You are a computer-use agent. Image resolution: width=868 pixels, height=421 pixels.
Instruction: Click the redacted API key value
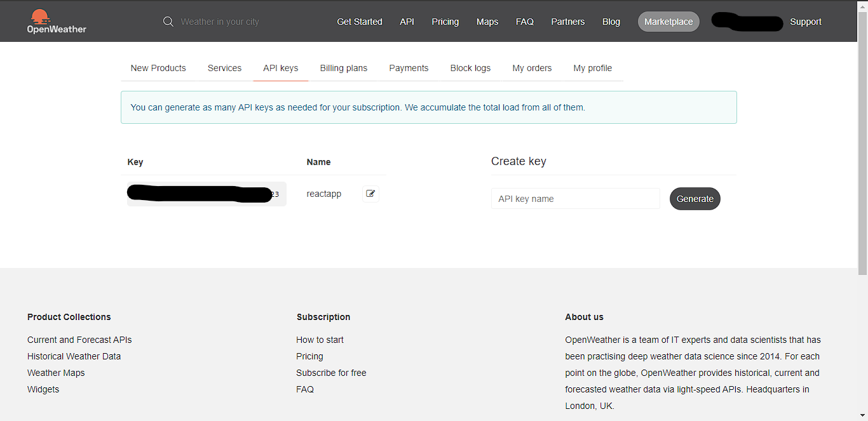[207, 194]
